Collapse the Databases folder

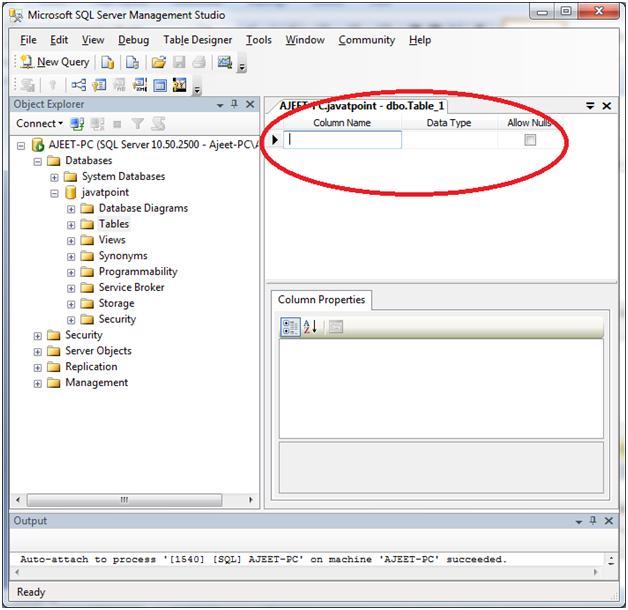pyautogui.click(x=38, y=162)
